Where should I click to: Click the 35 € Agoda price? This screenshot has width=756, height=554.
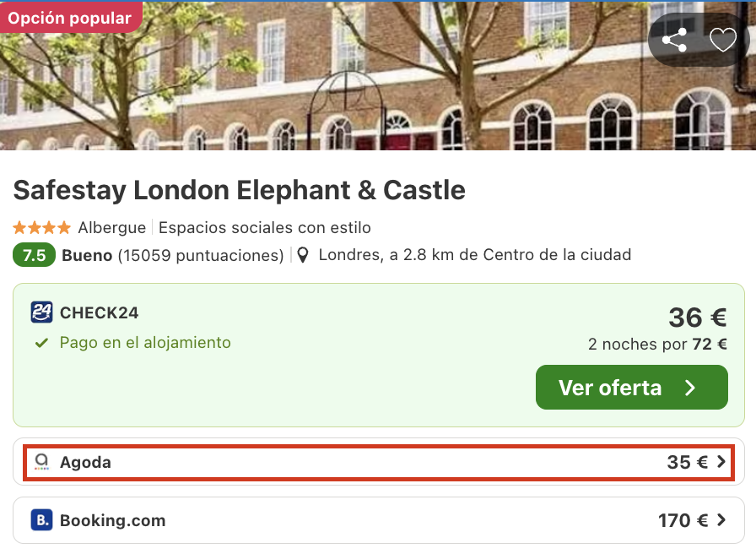point(687,462)
